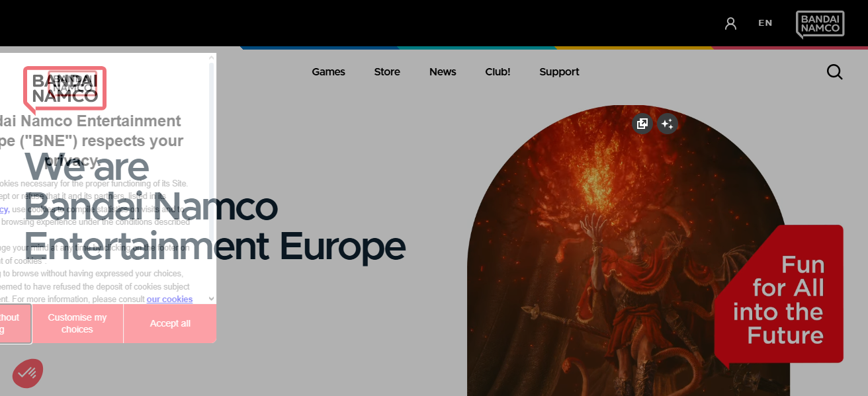The height and width of the screenshot is (396, 868).
Task: Open the user account icon
Action: pyautogui.click(x=730, y=23)
